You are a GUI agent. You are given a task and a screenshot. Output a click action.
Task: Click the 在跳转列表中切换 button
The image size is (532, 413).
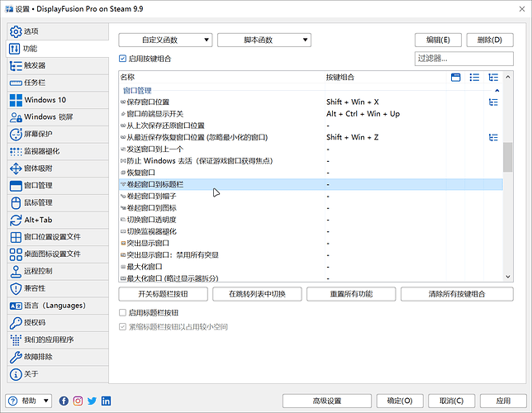tap(257, 294)
